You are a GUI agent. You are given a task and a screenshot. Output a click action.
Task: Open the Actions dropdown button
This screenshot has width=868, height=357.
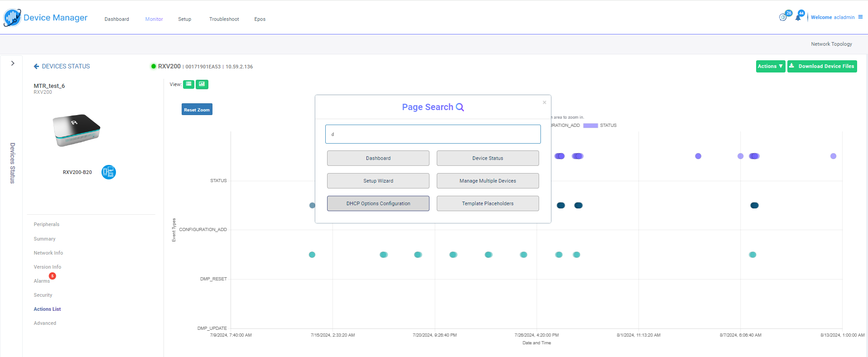click(x=771, y=66)
